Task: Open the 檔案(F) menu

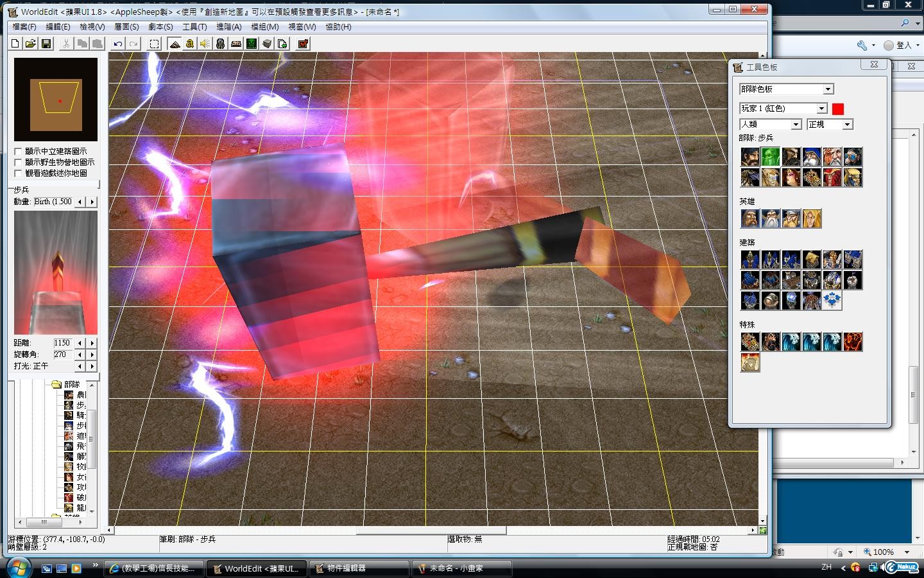Action: (24, 27)
